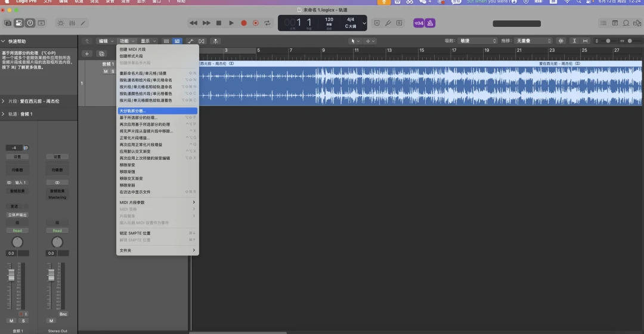
Task: Click the Fast Forward transport button
Action: point(206,23)
